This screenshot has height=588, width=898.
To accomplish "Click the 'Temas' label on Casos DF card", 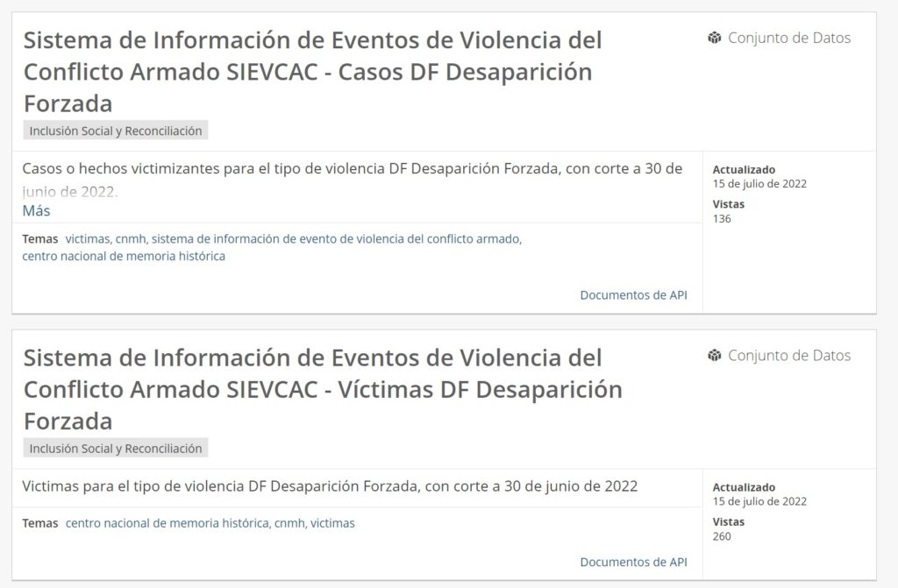I will 40,238.
